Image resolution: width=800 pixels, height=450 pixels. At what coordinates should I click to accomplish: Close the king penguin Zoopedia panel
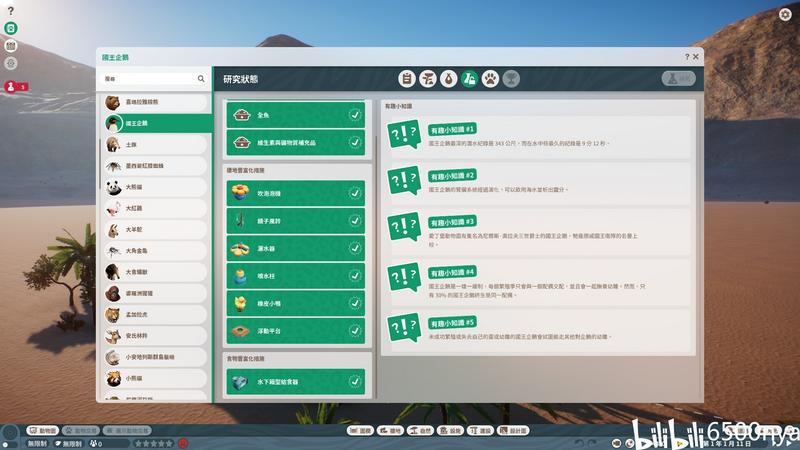click(x=695, y=57)
